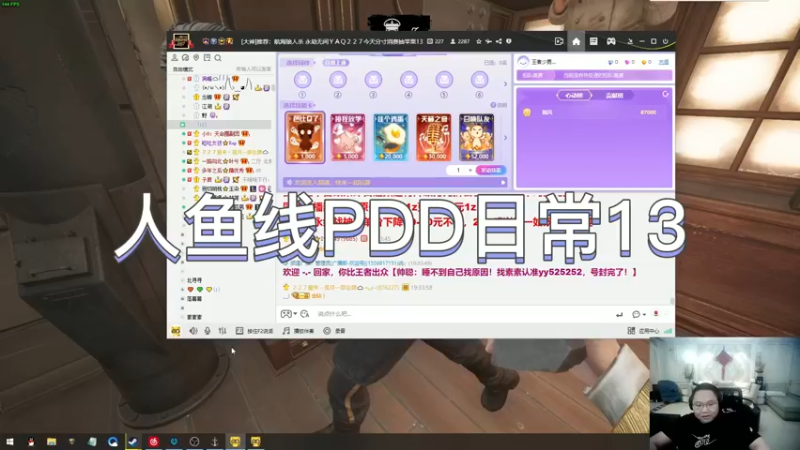Click the play accompaniment music button

298,331
